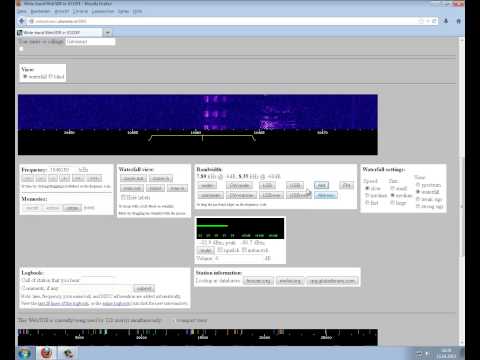480x360 pixels.
Task: Click the third taskbar application icon
Action: coord(68,353)
